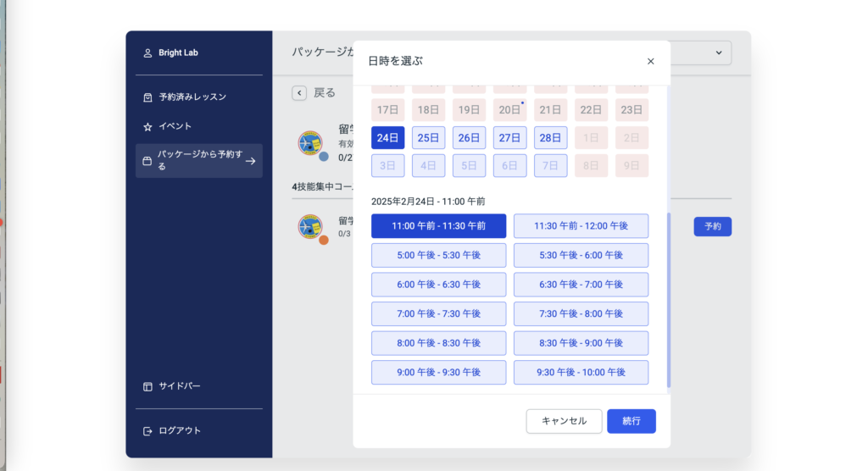Click the back chevron icon beside 戻る
868x471 pixels.
click(x=299, y=93)
